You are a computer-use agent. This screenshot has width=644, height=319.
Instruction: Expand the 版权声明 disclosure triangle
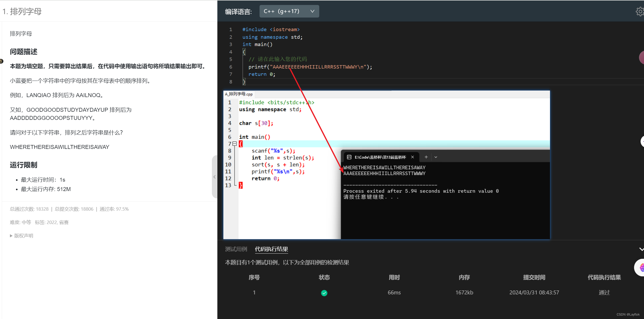[x=11, y=236]
